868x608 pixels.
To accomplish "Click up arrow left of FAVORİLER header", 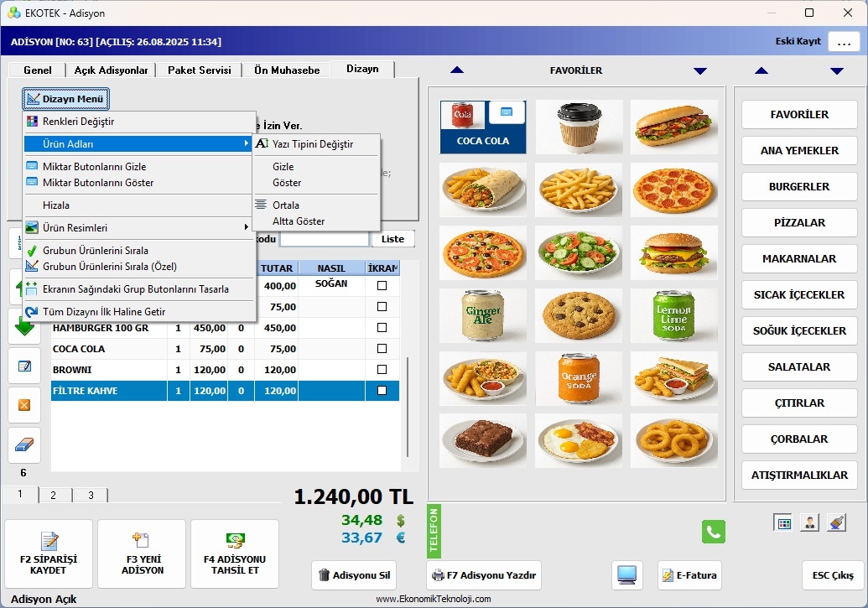I will 457,70.
